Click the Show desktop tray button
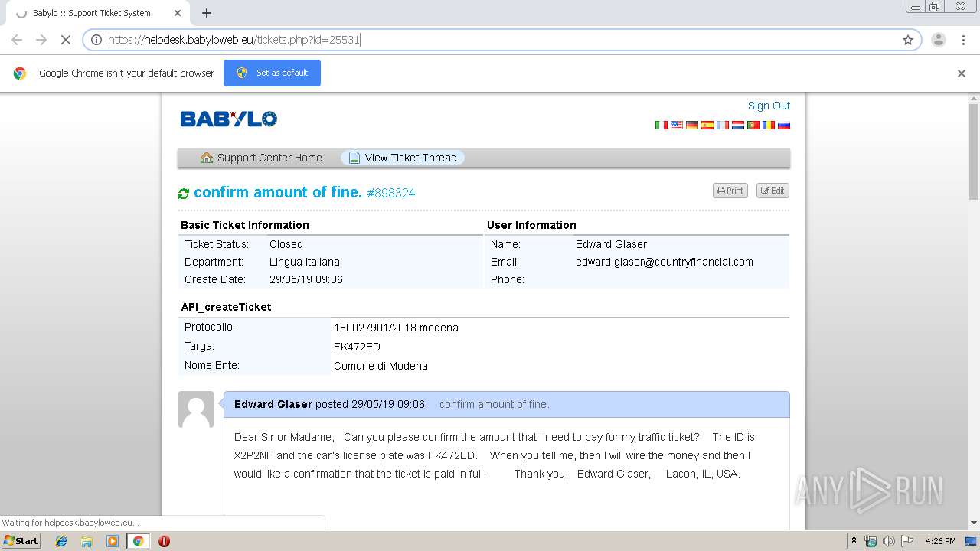Screen dimensions: 980x551 click(972, 541)
